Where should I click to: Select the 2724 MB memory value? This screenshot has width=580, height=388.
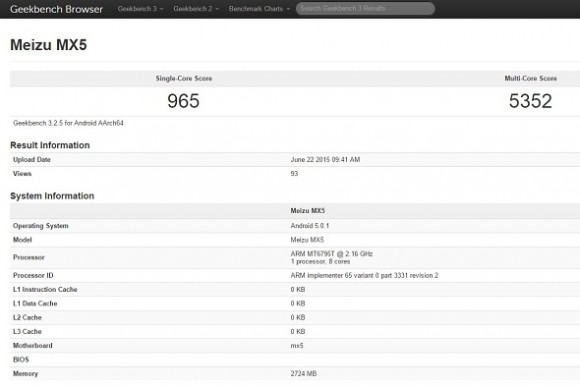click(x=303, y=374)
